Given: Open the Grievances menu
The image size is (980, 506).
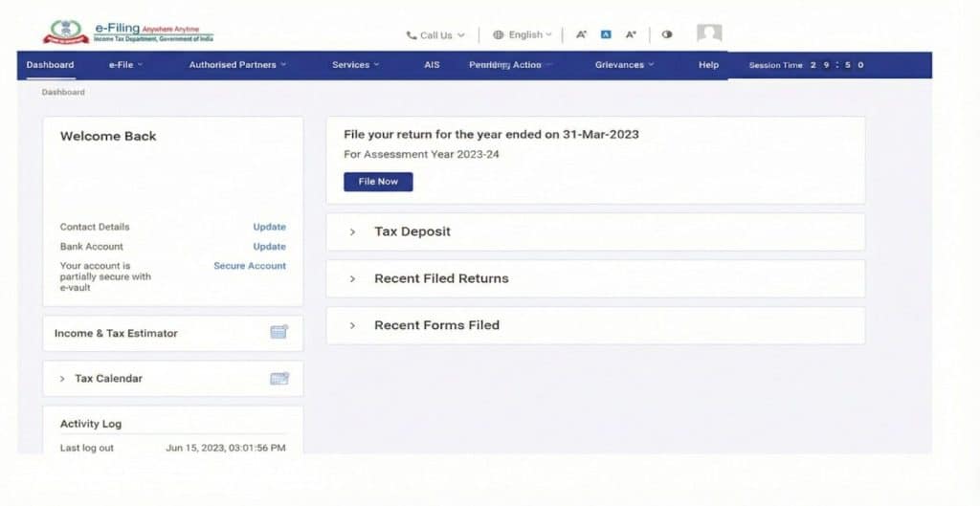Looking at the screenshot, I should [x=624, y=65].
